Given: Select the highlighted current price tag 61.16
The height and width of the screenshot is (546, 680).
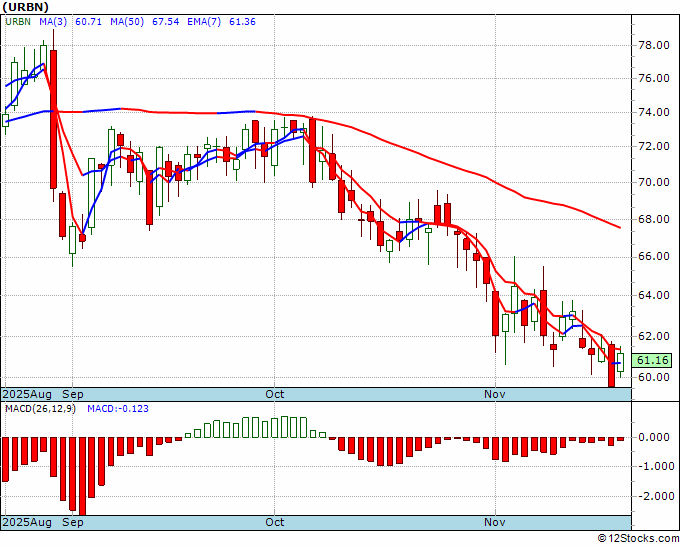Looking at the screenshot, I should click(x=652, y=360).
